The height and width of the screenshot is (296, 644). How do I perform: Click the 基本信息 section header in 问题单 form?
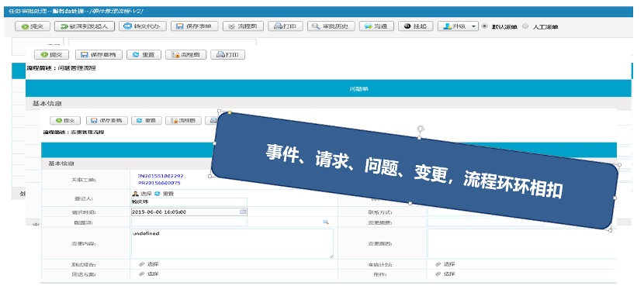pyautogui.click(x=47, y=104)
